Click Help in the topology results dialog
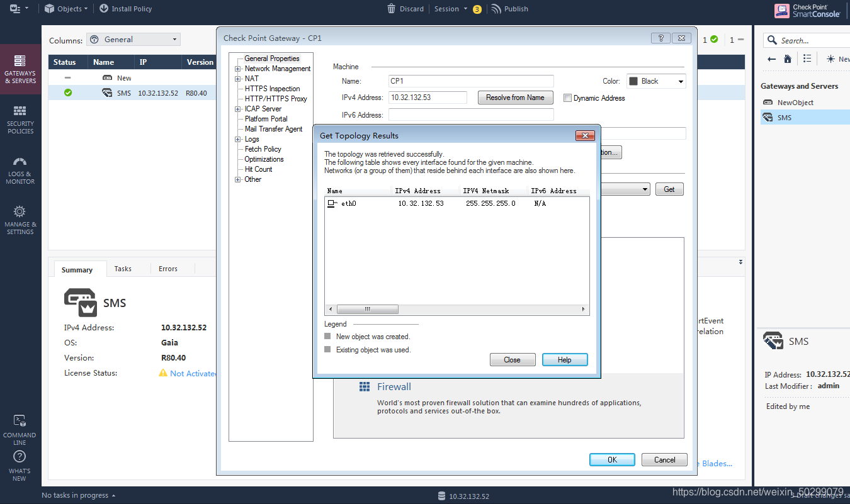 pyautogui.click(x=565, y=360)
